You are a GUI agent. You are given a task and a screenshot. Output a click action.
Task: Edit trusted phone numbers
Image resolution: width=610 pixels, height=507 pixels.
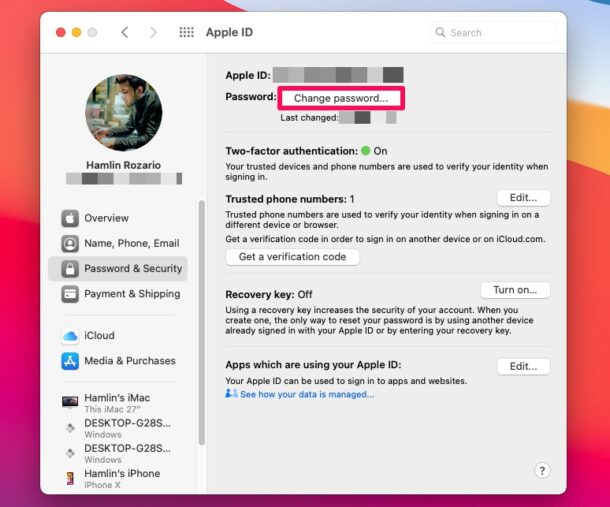pos(523,198)
